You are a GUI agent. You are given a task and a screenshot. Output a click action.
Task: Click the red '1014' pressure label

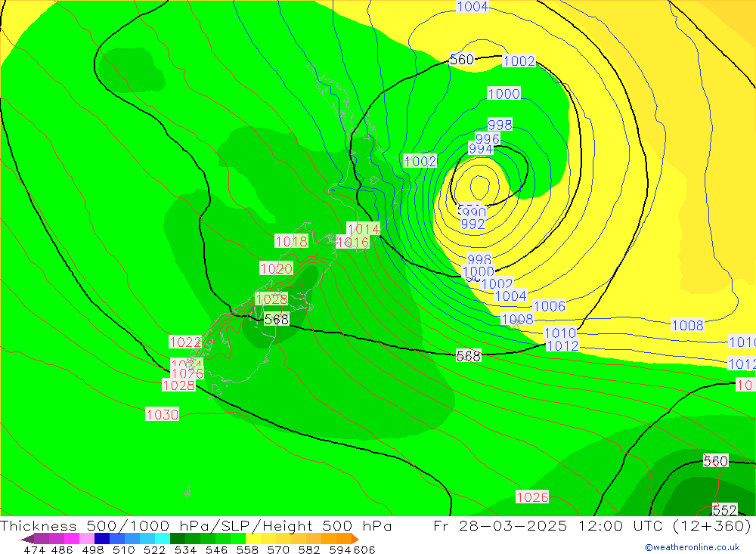tap(364, 228)
